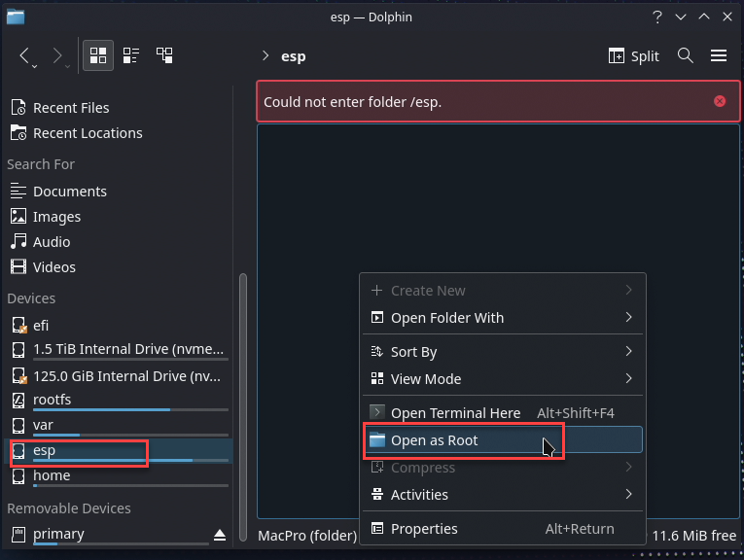Select 125.0 GiB Internal Drive device
This screenshot has width=744, height=560.
click(120, 376)
